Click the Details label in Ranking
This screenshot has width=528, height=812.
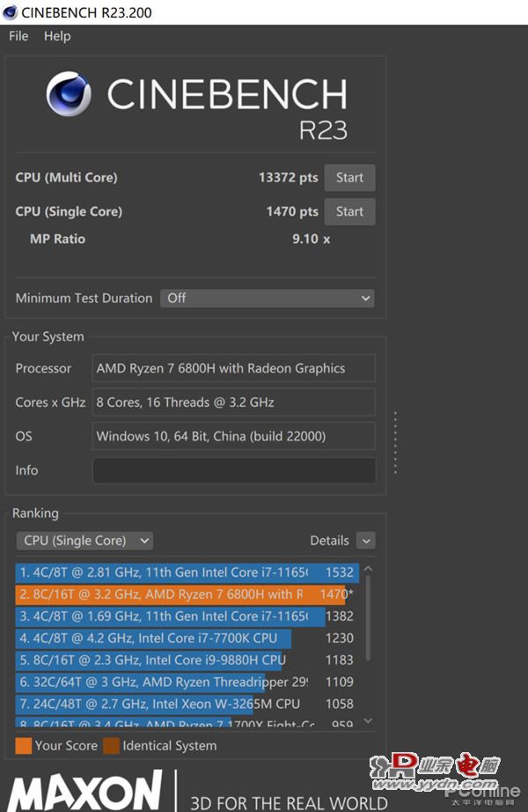329,541
